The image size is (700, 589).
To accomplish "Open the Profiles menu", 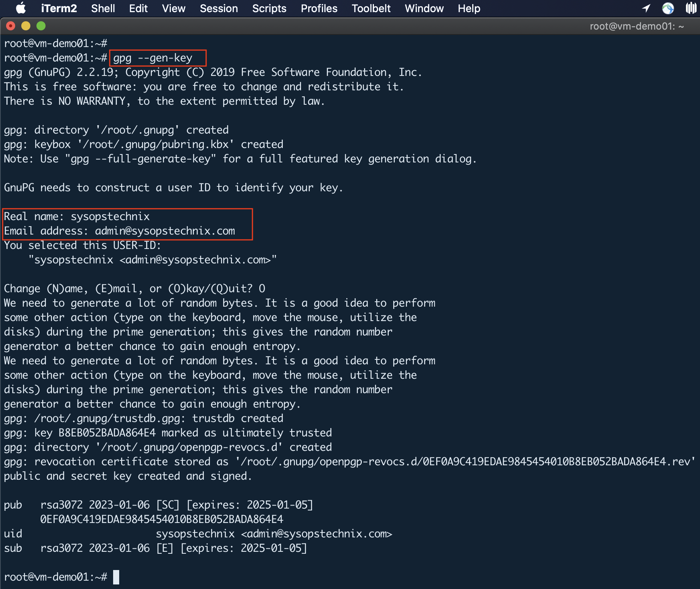I will [x=319, y=8].
